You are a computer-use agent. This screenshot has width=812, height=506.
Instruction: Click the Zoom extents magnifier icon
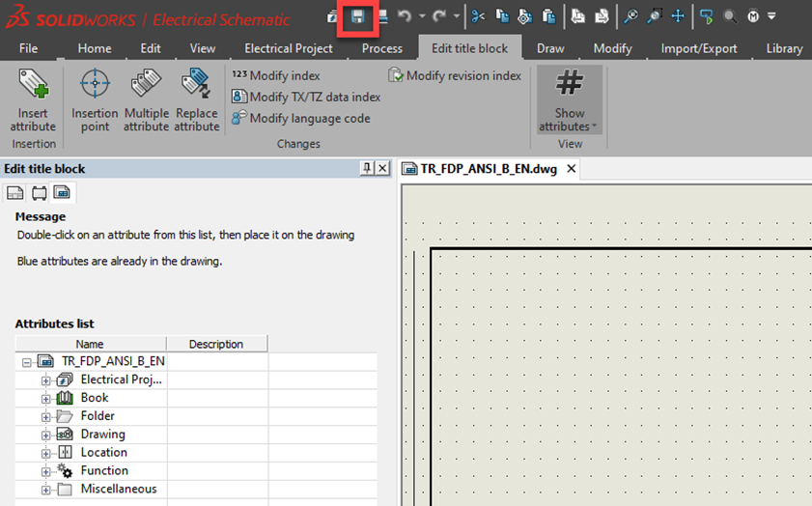pos(630,16)
